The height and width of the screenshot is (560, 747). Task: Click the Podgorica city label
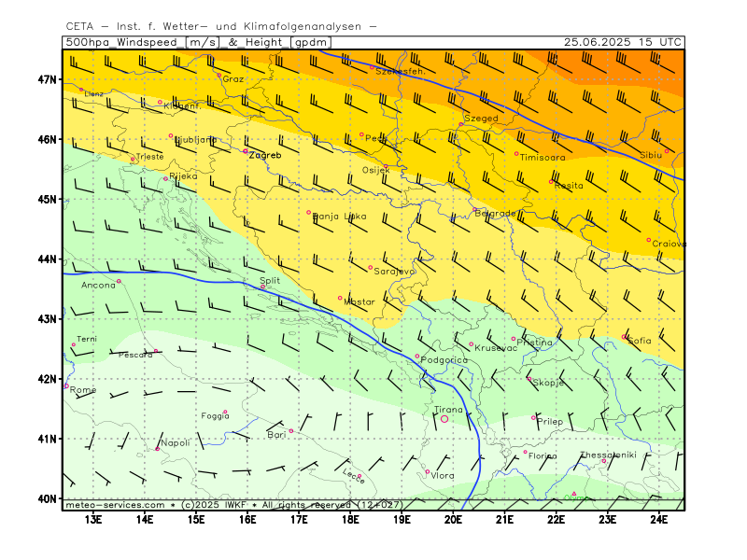444,360
